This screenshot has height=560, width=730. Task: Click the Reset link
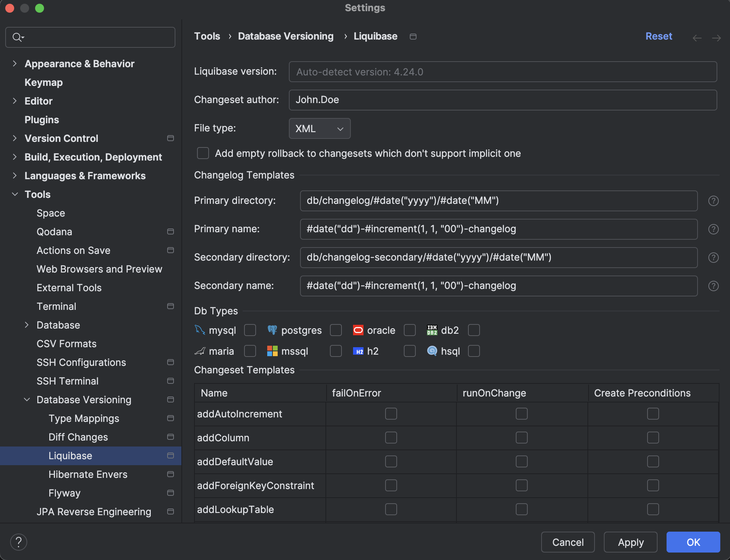click(658, 36)
